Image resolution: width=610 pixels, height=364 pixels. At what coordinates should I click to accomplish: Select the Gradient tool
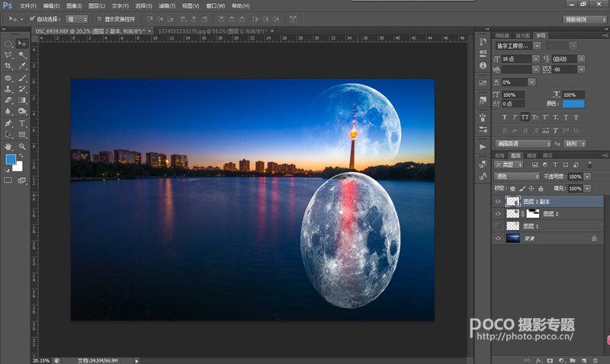click(22, 101)
